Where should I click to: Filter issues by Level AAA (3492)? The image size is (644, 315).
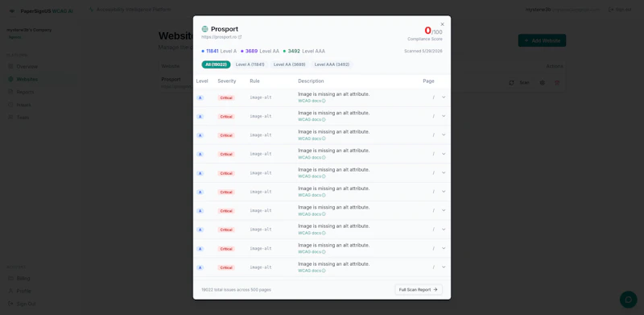click(332, 64)
